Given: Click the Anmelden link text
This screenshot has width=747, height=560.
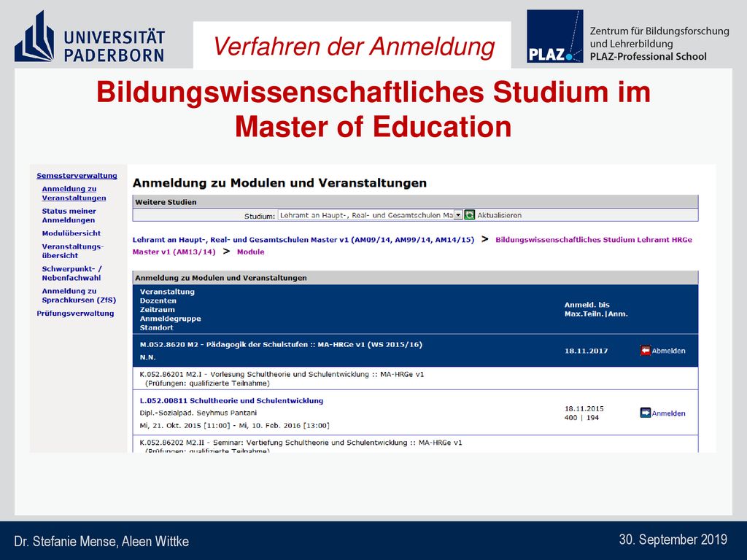Looking at the screenshot, I should pos(668,413).
